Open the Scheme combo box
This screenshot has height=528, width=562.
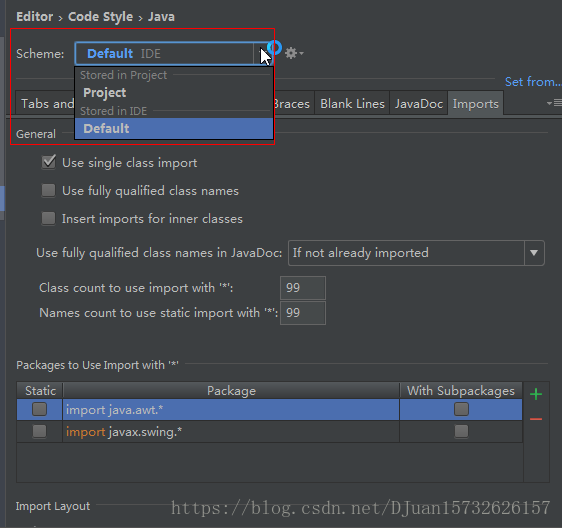point(173,53)
